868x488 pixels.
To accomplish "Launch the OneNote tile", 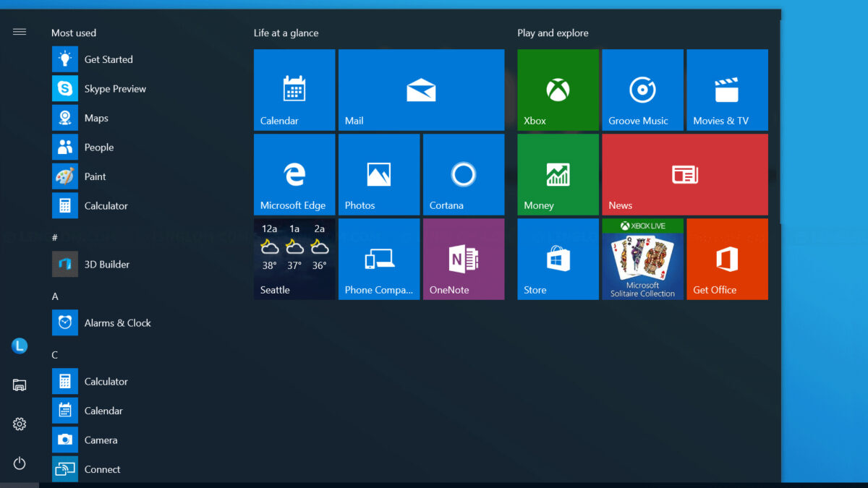I will (464, 259).
